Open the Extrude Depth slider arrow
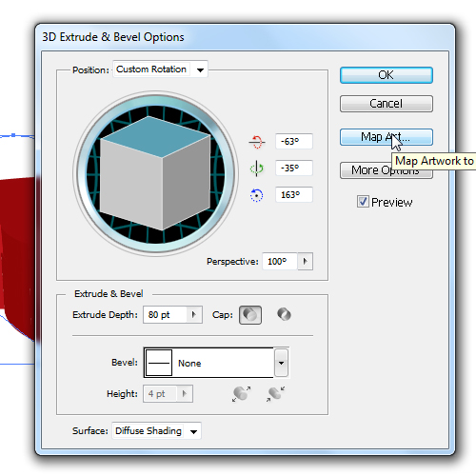 (194, 315)
